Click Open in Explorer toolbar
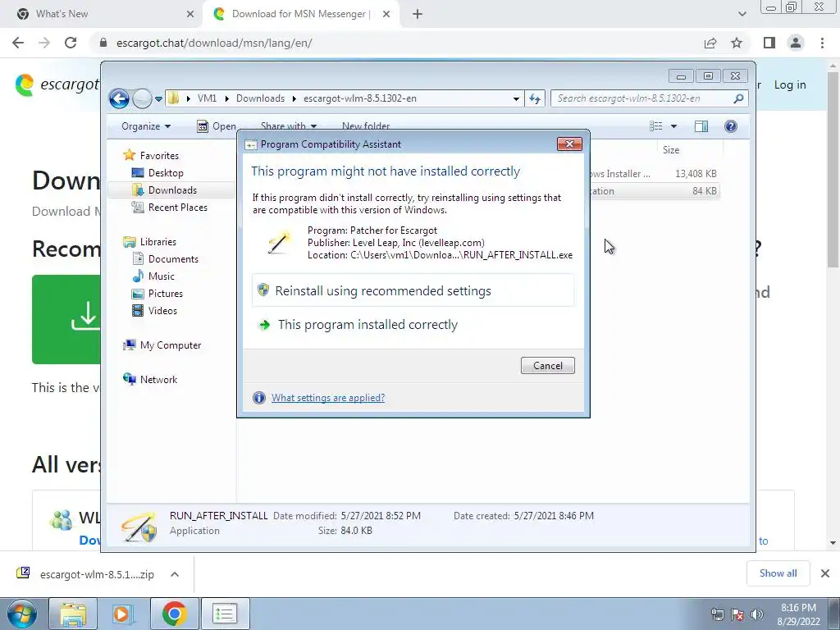The image size is (840, 630). pyautogui.click(x=217, y=126)
